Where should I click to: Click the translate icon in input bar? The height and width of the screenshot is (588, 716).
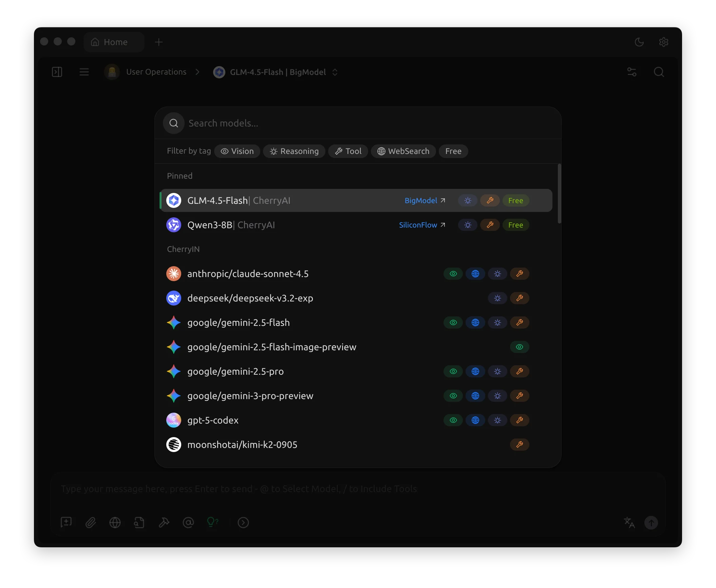point(629,523)
